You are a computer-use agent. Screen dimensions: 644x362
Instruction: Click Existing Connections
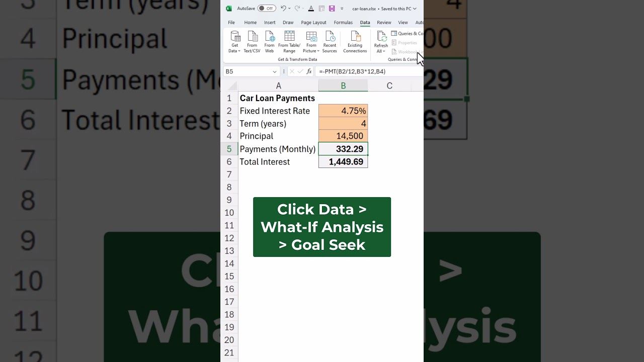click(355, 42)
